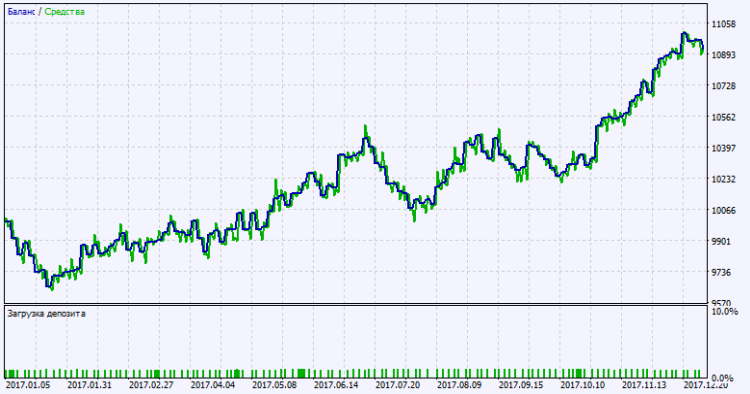Viewport: 750px width, 394px height.
Task: Click the 10.0% deposit load label
Action: click(x=725, y=312)
